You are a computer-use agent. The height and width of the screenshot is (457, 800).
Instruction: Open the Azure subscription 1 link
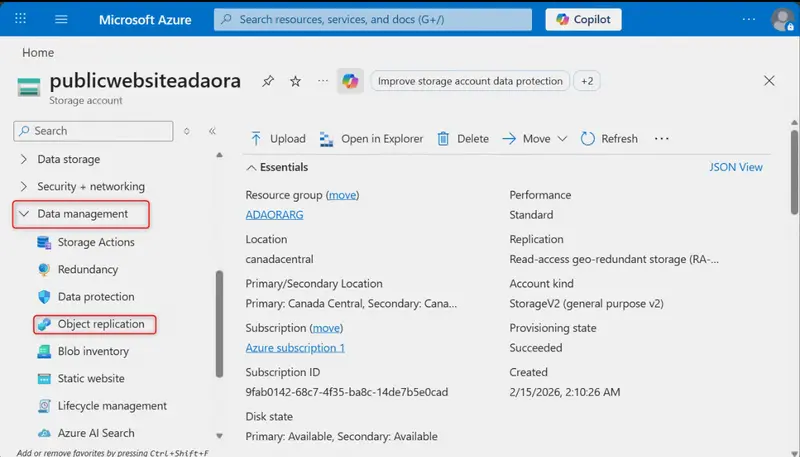pos(295,348)
